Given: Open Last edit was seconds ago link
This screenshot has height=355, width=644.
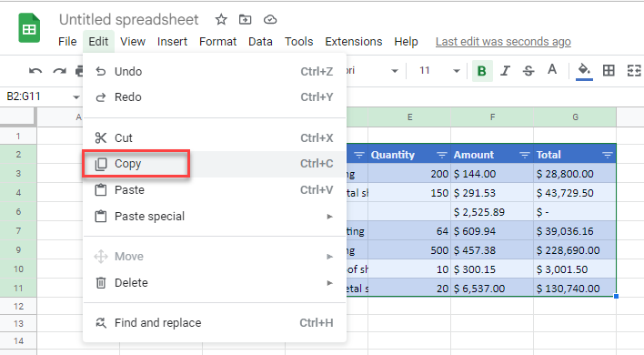Looking at the screenshot, I should (503, 42).
